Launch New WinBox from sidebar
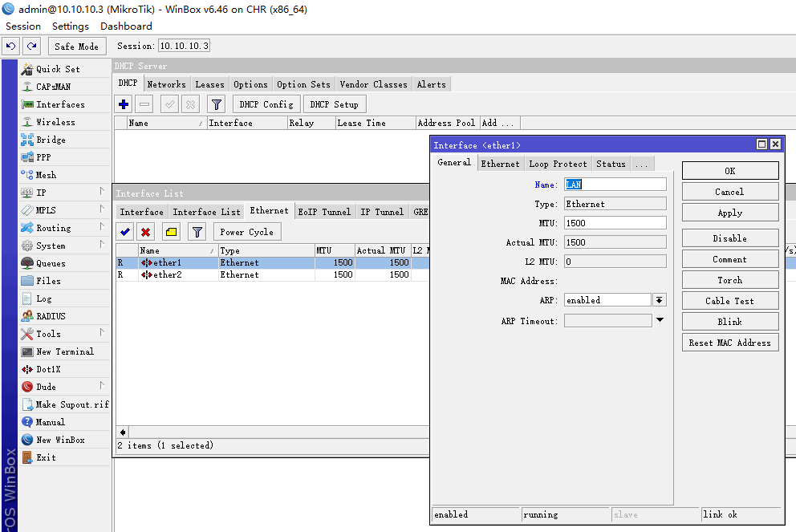This screenshot has height=532, width=796. (x=60, y=440)
